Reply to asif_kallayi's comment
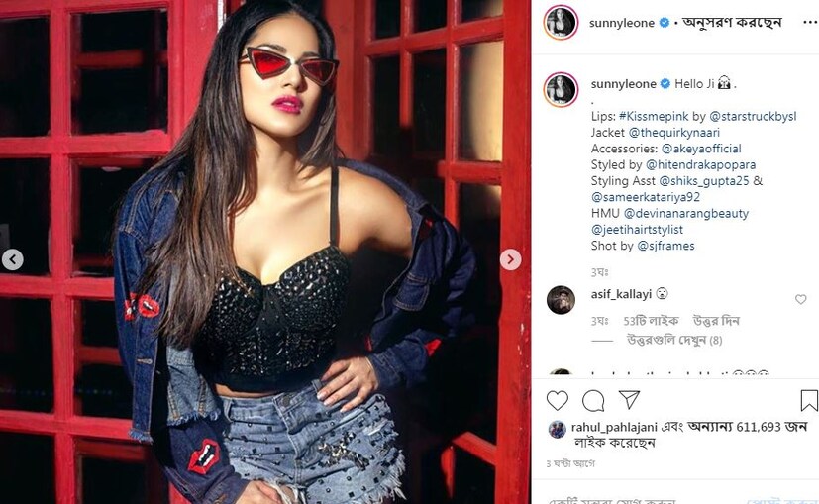 (x=716, y=321)
